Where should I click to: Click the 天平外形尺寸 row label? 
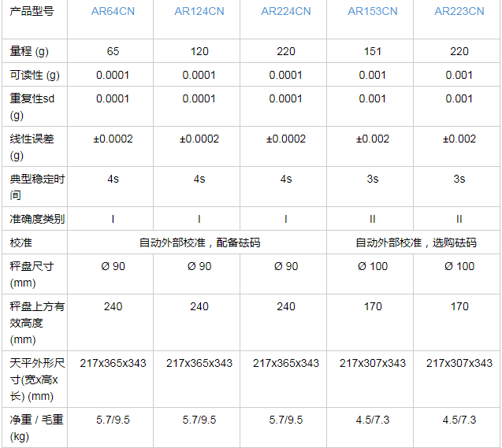click(x=37, y=380)
